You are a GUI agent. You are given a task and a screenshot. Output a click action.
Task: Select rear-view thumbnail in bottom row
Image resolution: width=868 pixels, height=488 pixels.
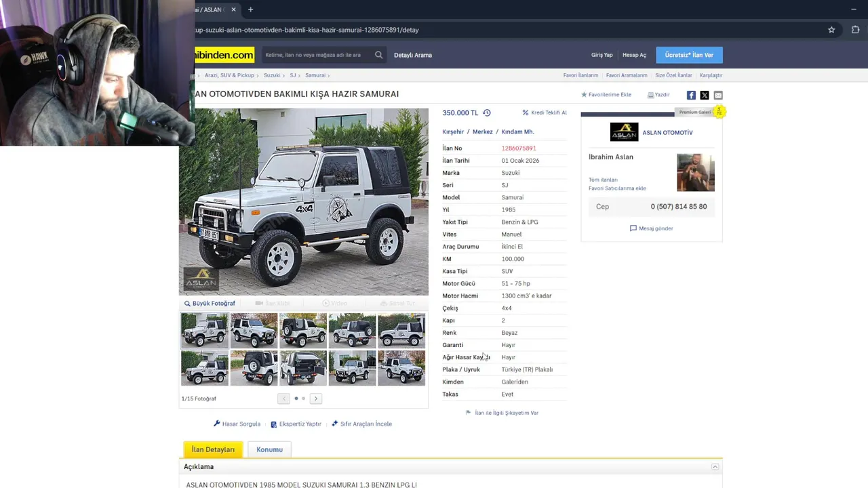coord(254,368)
